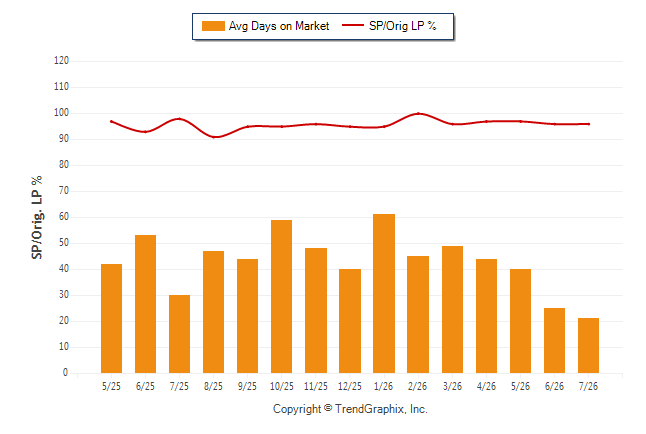
Task: Click the orange Avg Days on Market legend swatch
Action: pyautogui.click(x=213, y=26)
